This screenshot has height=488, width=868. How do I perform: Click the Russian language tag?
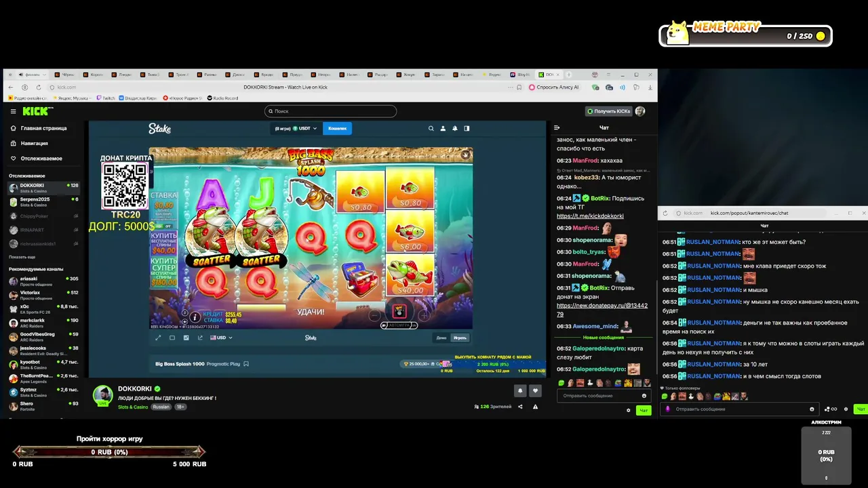pyautogui.click(x=161, y=407)
